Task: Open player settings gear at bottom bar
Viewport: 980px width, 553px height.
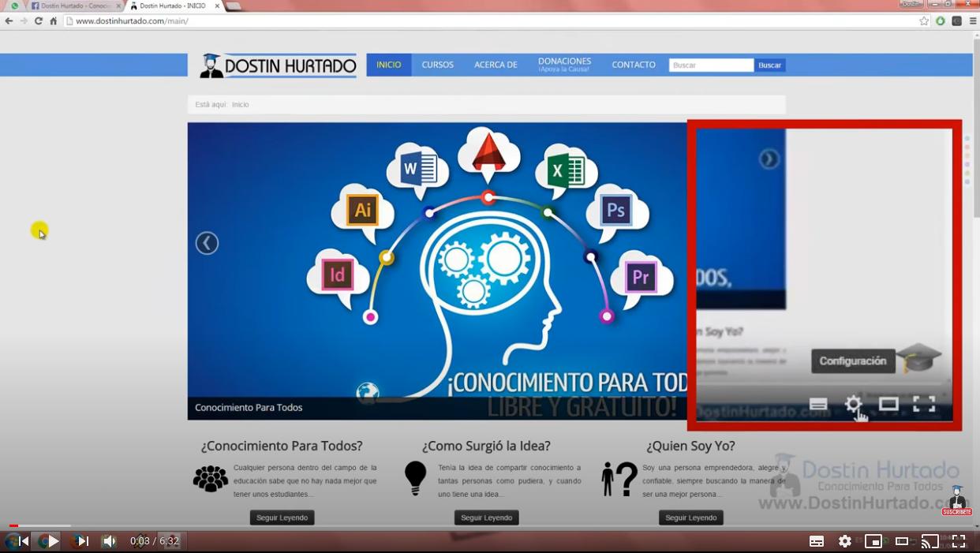Action: (x=845, y=541)
